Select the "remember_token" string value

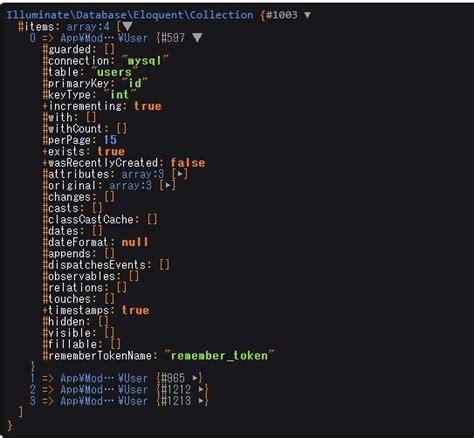point(220,355)
